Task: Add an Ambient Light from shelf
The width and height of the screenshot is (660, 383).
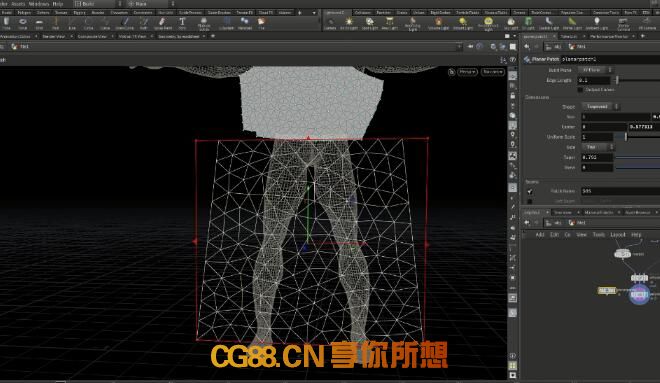Action: click(596, 24)
